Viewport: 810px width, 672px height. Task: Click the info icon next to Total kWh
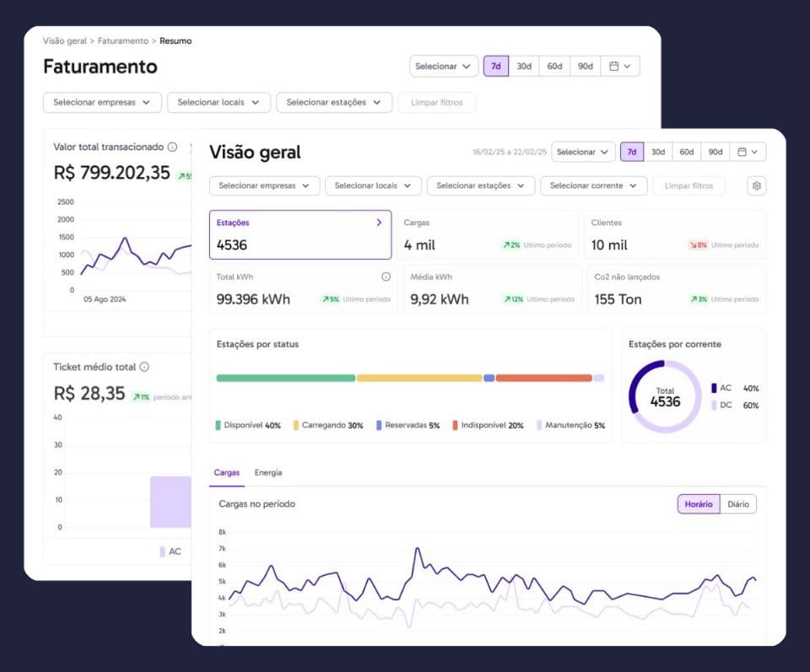386,277
